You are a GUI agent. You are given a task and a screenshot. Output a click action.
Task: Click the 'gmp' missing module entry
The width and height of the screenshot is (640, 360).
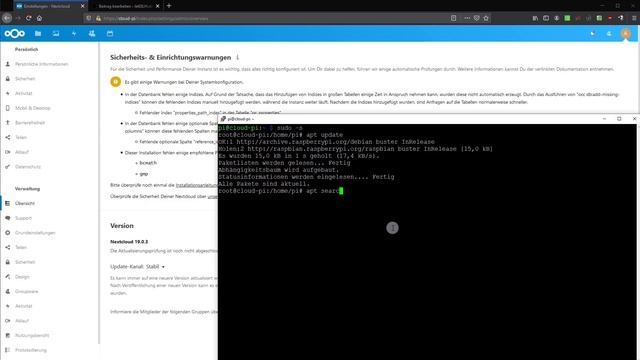pyautogui.click(x=144, y=174)
